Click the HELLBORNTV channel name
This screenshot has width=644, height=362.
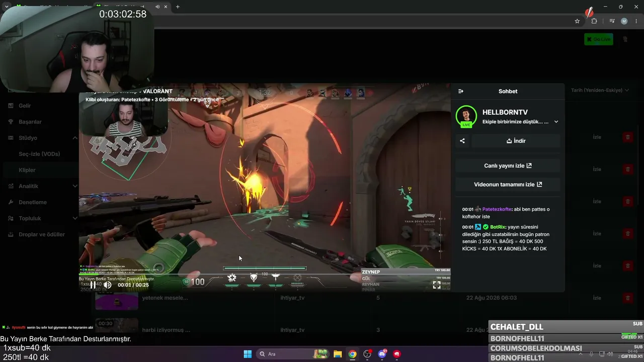pyautogui.click(x=505, y=112)
